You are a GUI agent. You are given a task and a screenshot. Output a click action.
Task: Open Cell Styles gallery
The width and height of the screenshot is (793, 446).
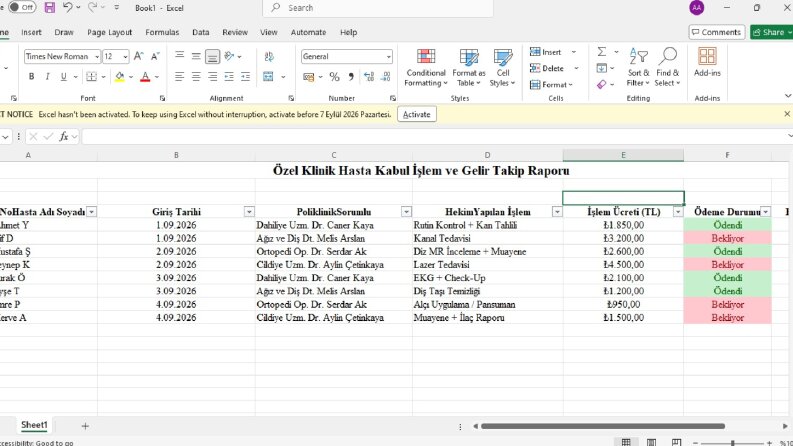pyautogui.click(x=502, y=68)
